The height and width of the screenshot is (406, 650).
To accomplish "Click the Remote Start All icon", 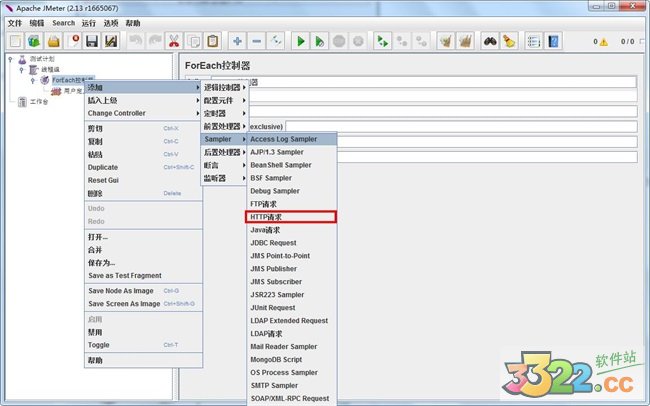I will [x=382, y=41].
